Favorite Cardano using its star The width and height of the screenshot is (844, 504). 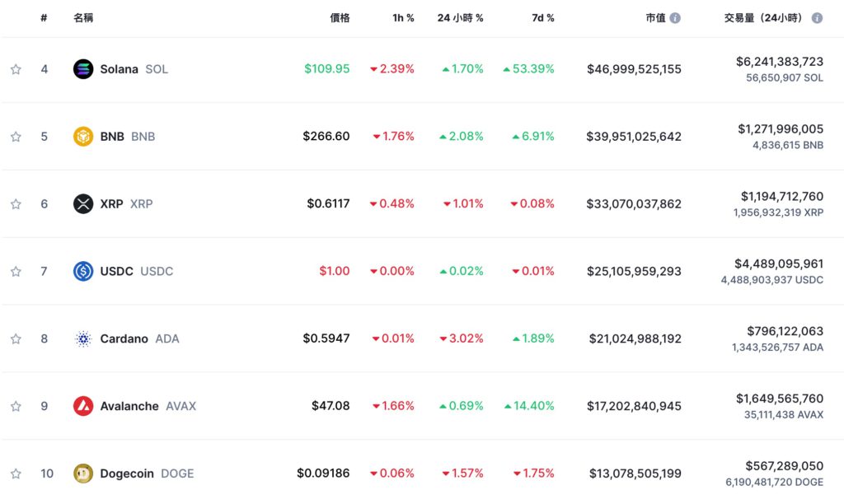pyautogui.click(x=16, y=338)
